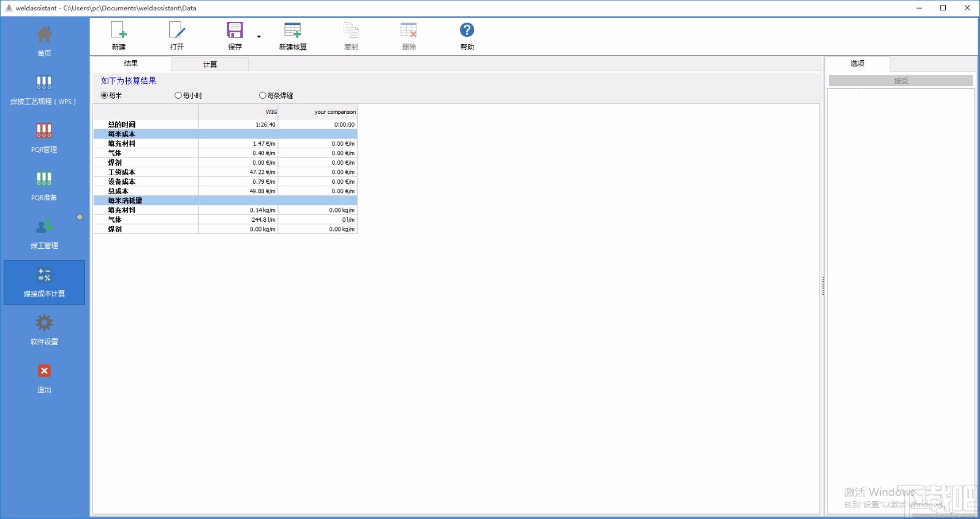The image size is (980, 519).
Task: Click the 0.79 €/m equipment cost cell
Action: 238,182
